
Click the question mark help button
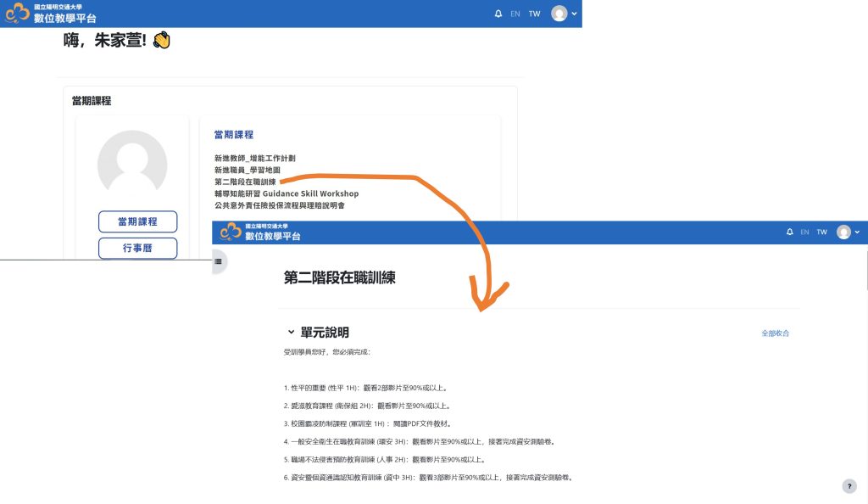849,486
